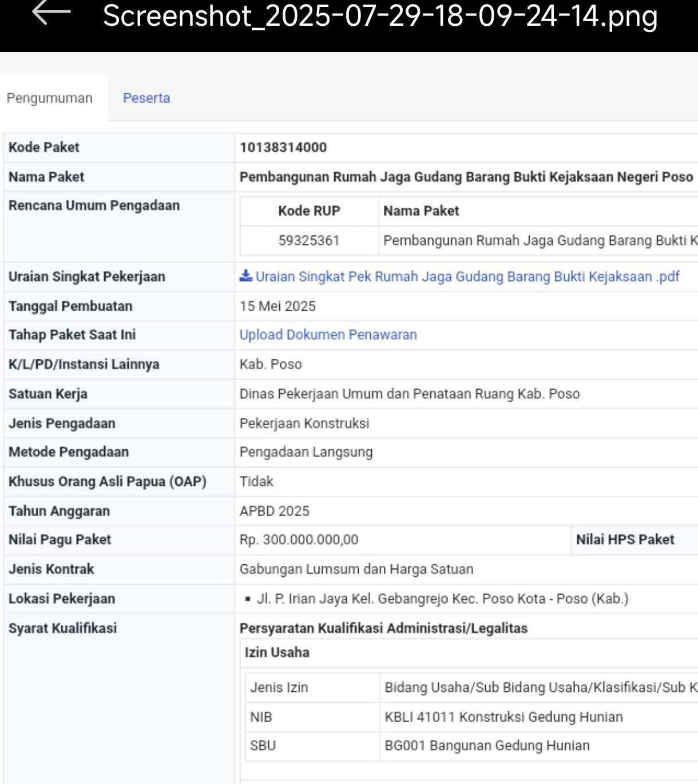Select the Screenshot file name title
698x784 pixels.
pyautogui.click(x=380, y=15)
